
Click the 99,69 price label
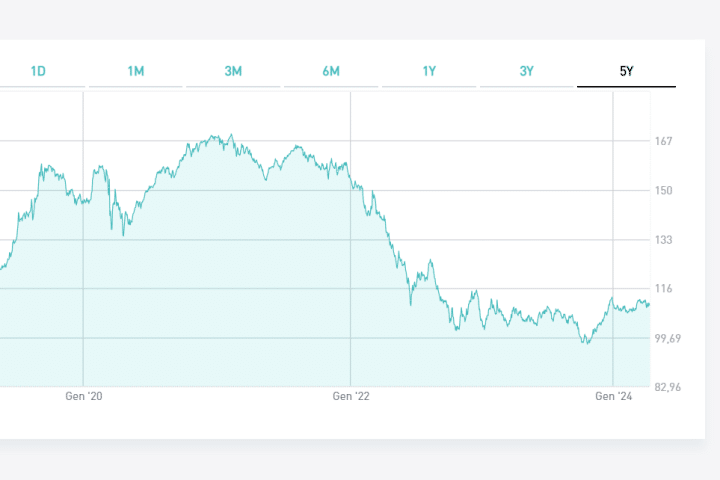coord(667,338)
